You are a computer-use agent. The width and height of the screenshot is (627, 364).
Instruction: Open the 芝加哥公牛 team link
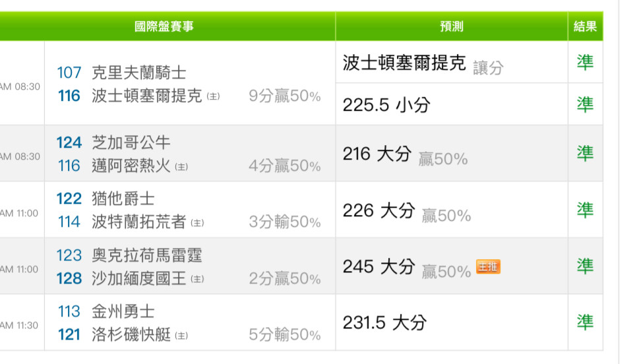point(131,142)
